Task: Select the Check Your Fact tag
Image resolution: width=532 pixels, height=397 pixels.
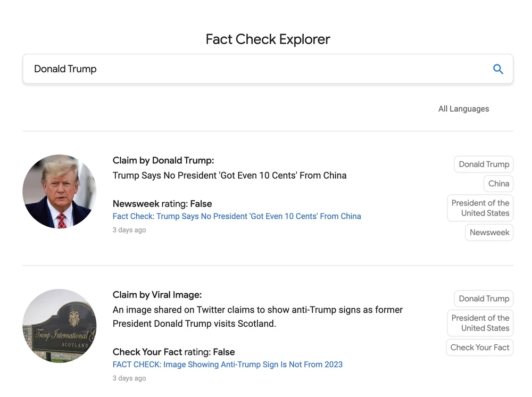Action: point(479,347)
